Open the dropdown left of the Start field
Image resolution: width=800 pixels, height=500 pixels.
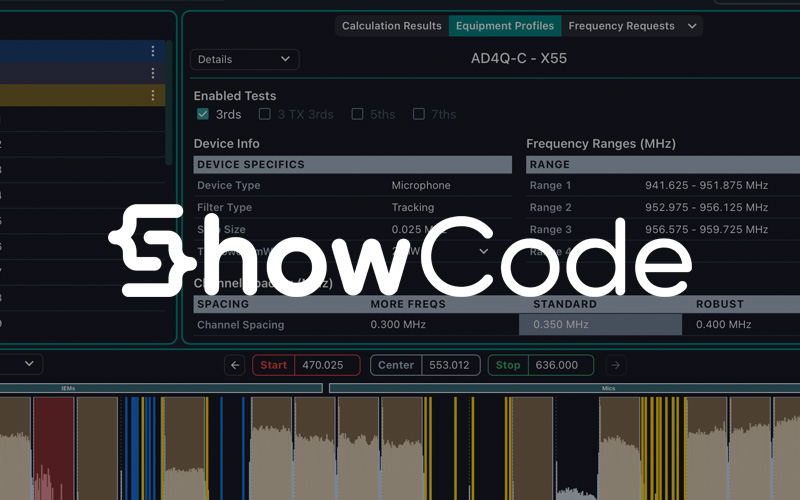coord(29,364)
